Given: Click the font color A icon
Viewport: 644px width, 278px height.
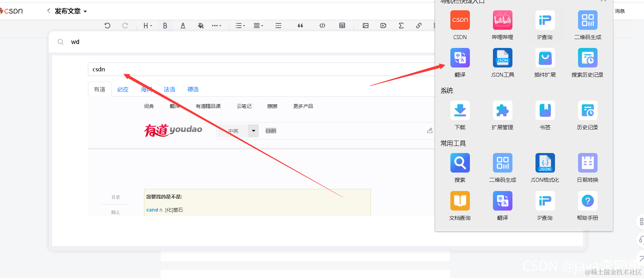Looking at the screenshot, I should click(x=183, y=26).
